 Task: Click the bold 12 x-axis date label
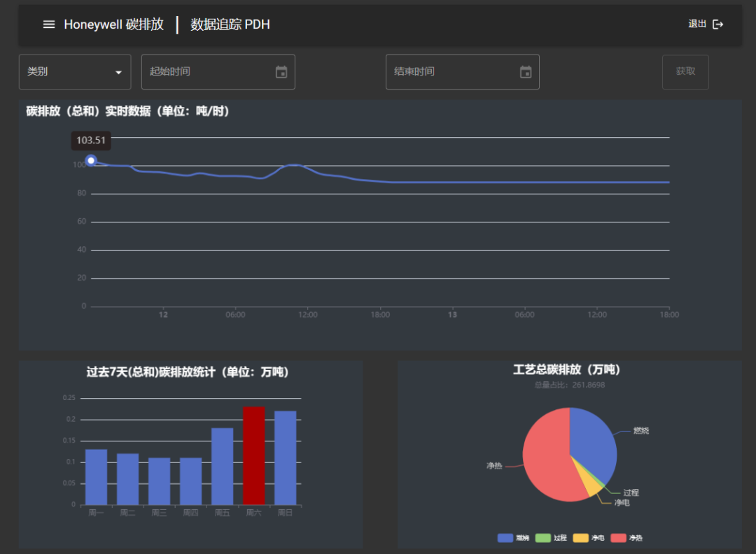(x=163, y=315)
